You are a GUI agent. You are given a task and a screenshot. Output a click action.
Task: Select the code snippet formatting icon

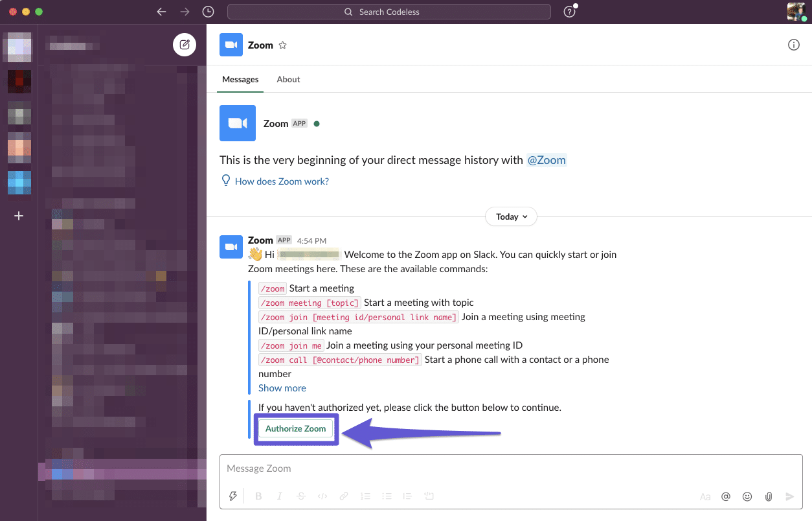322,496
